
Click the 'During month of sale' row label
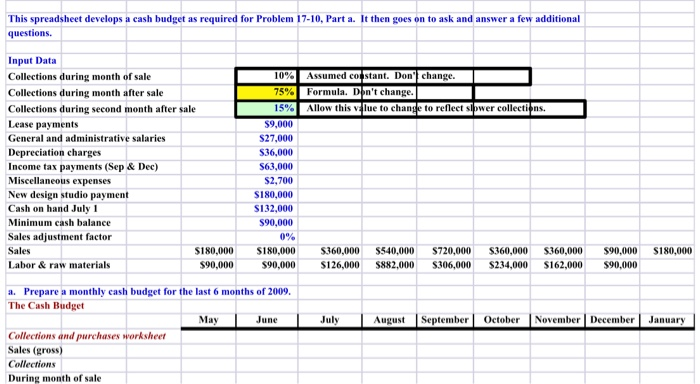pos(54,378)
